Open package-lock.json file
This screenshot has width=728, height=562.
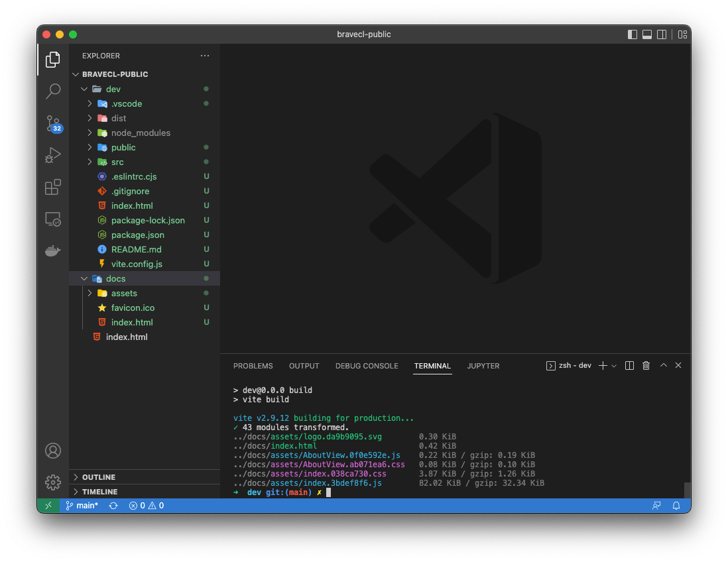point(145,221)
